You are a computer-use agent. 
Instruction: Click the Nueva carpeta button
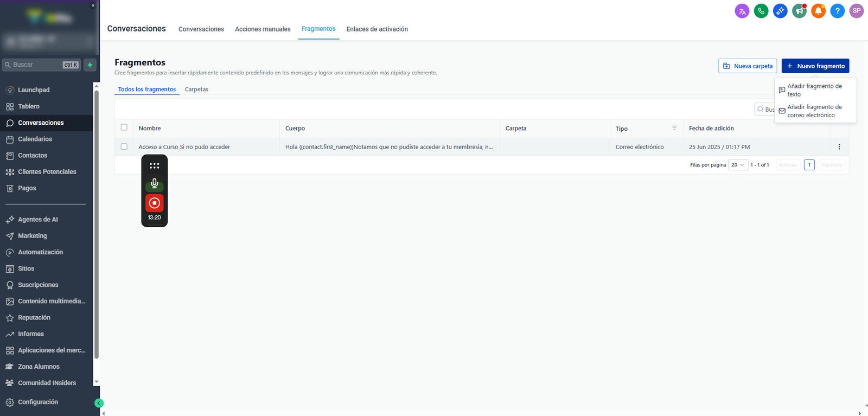click(x=748, y=66)
